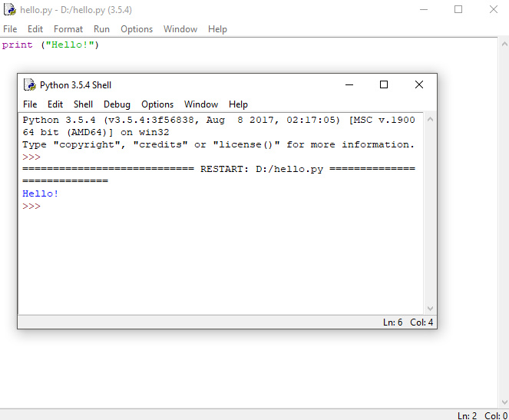Open the Run menu in editor
This screenshot has width=509, height=420.
coord(101,29)
